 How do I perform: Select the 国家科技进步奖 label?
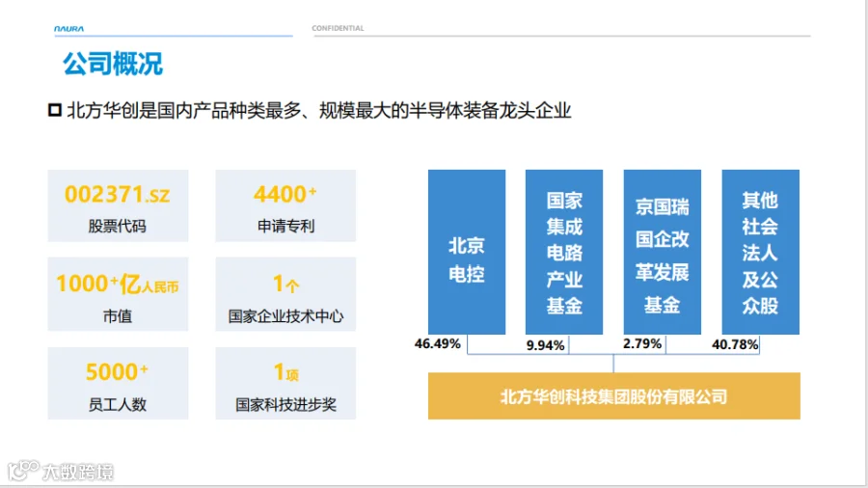pyautogui.click(x=285, y=404)
